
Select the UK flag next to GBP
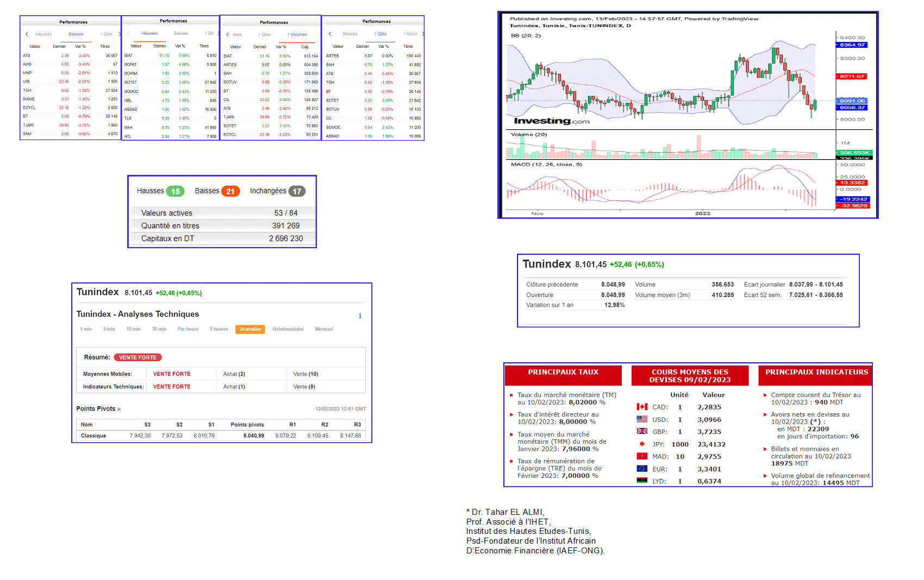pyautogui.click(x=642, y=431)
